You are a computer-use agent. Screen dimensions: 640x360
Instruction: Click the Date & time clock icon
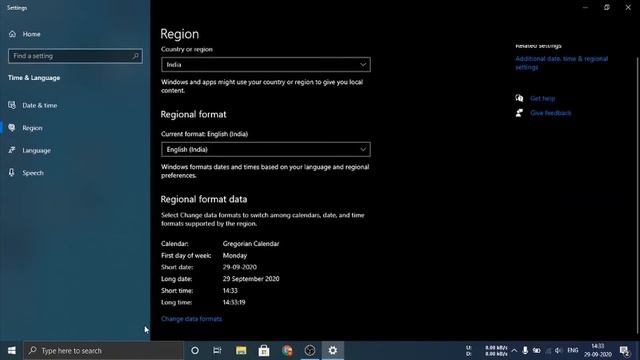point(12,105)
